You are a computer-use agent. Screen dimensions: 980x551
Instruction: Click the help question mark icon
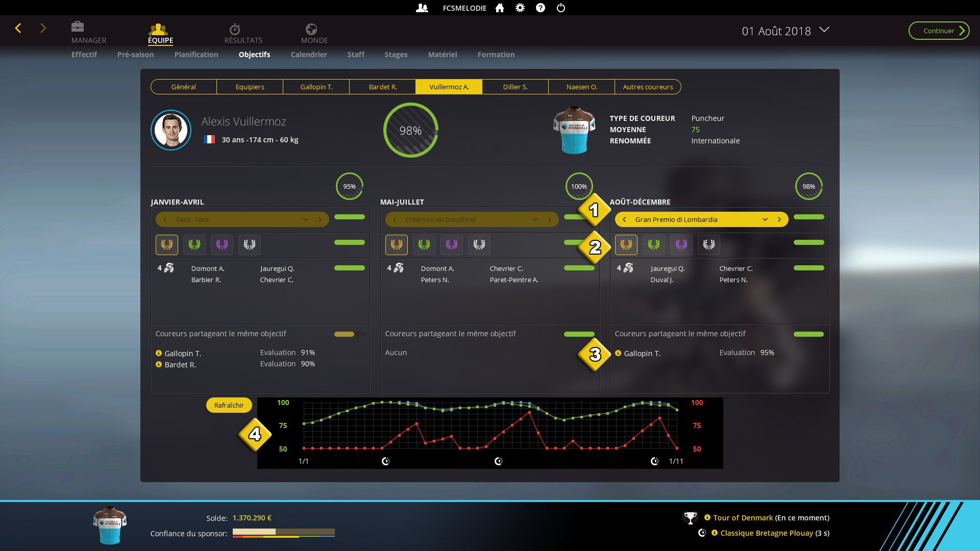pos(541,8)
